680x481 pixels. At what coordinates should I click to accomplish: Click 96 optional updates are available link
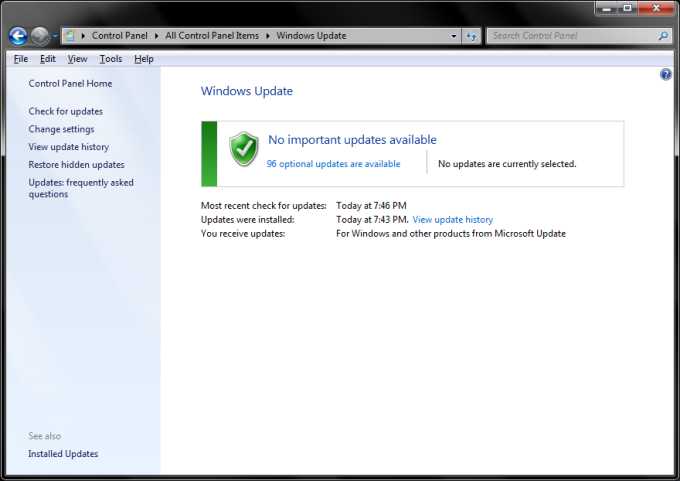[x=333, y=164]
